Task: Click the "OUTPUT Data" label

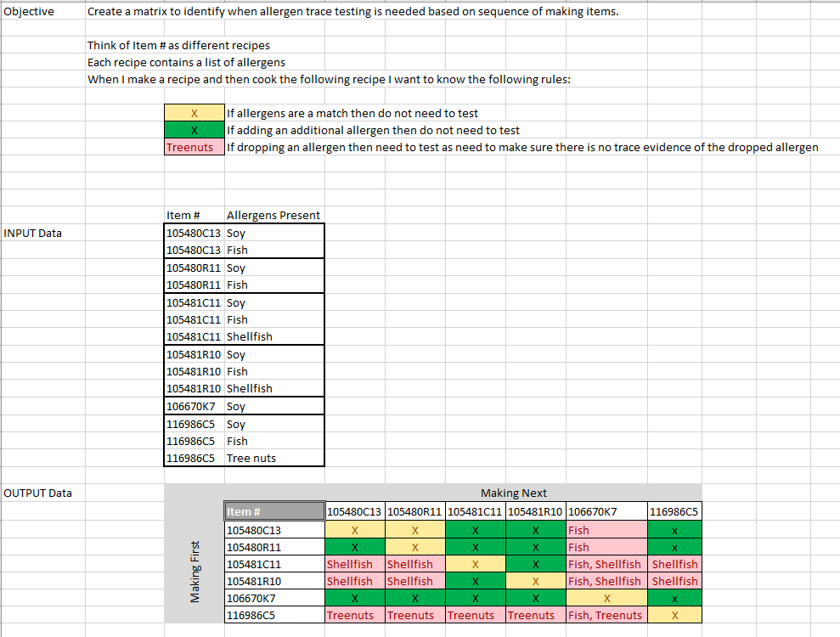Action: pos(37,493)
